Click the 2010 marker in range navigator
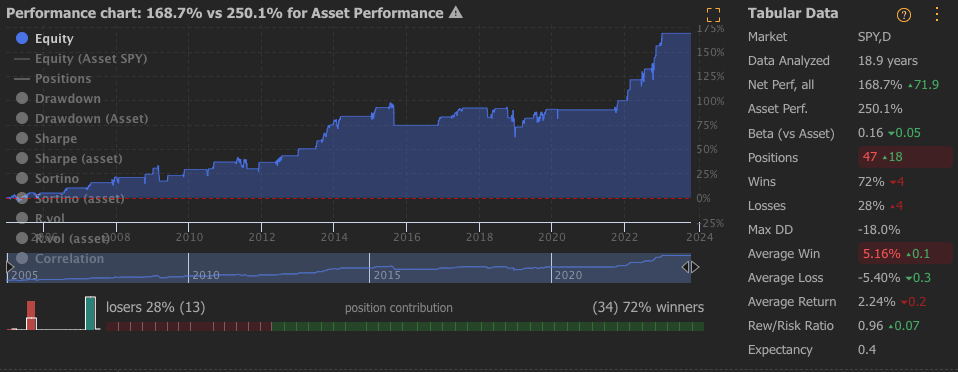 click(x=206, y=275)
